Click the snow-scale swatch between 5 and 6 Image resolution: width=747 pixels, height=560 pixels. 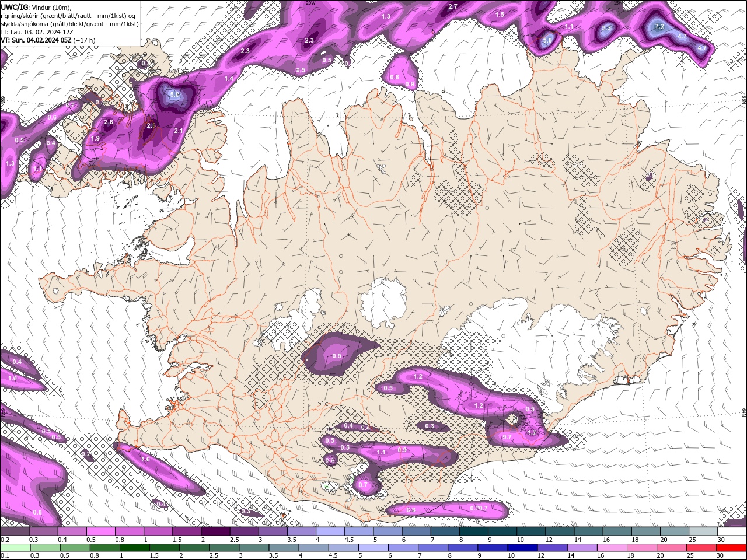(x=387, y=531)
